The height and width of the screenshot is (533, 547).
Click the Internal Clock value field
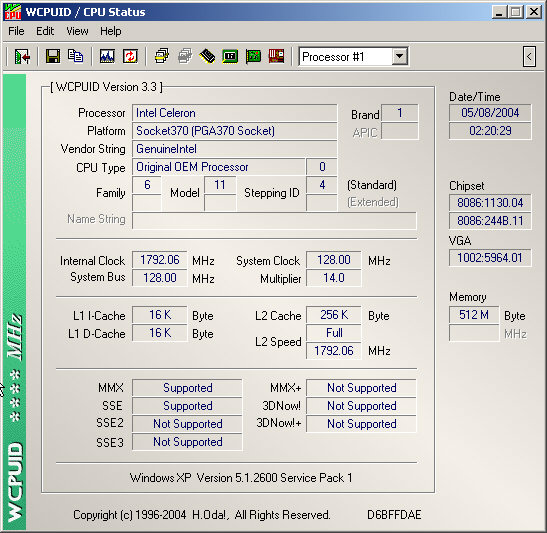point(159,260)
